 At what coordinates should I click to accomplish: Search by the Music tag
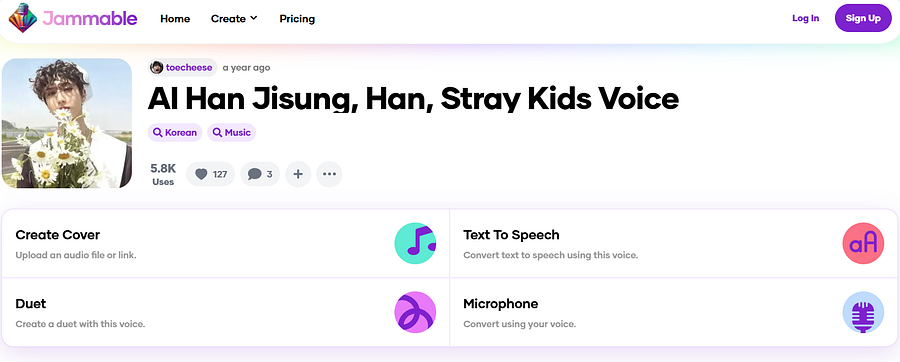(231, 133)
